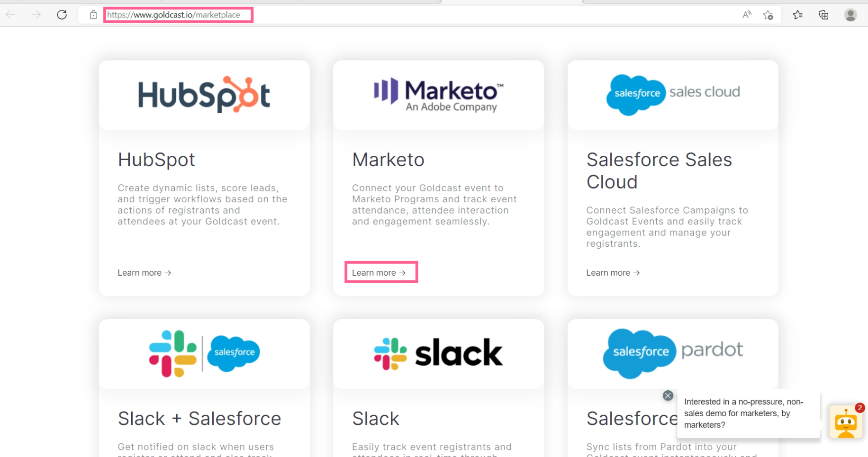
Task: Click the Salesforce sales cloud logo
Action: click(x=673, y=95)
